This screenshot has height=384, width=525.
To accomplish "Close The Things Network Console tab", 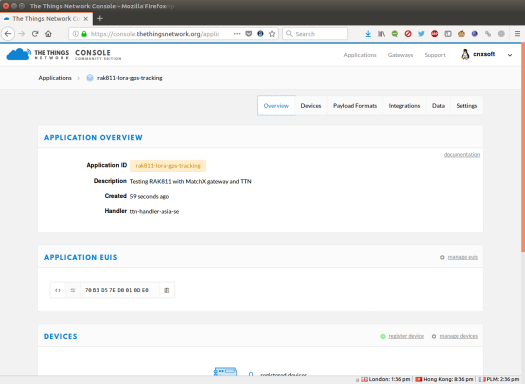I will pyautogui.click(x=86, y=19).
